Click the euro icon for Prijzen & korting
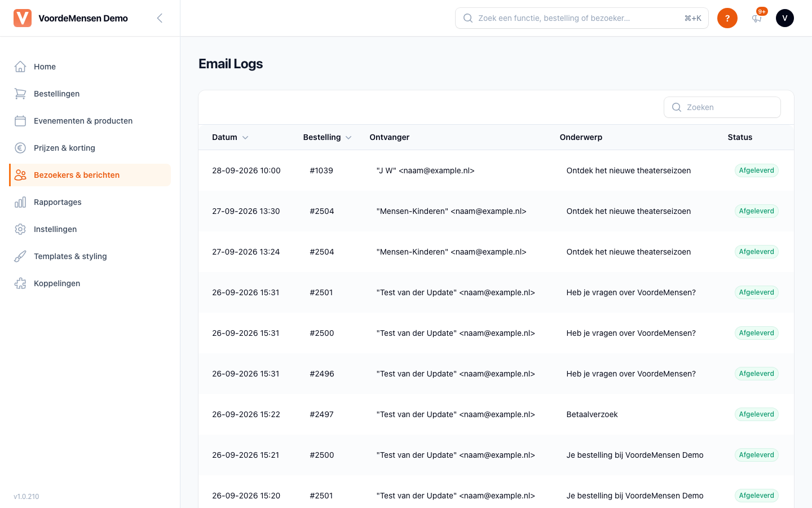The image size is (812, 508). pos(20,148)
